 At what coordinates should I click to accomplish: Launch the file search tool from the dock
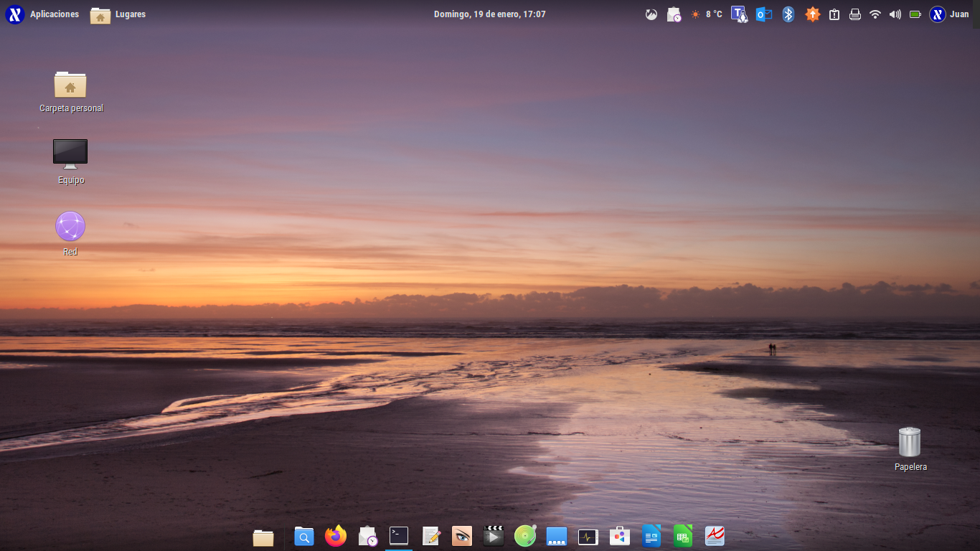tap(303, 535)
